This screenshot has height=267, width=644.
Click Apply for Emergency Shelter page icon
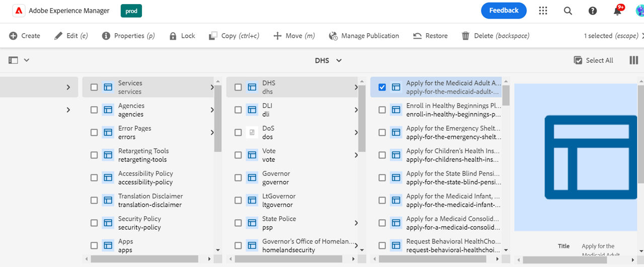(395, 132)
